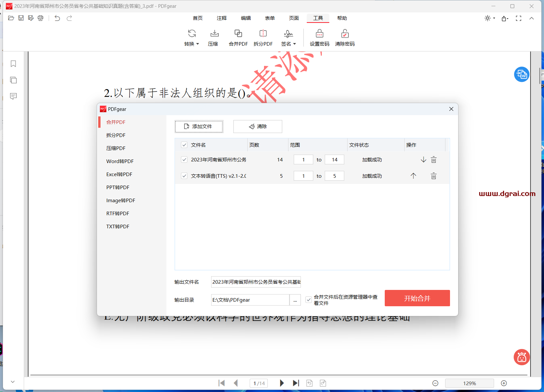
Task: Uncheck the 文本转语音(TTS) file checkbox
Action: (x=184, y=176)
